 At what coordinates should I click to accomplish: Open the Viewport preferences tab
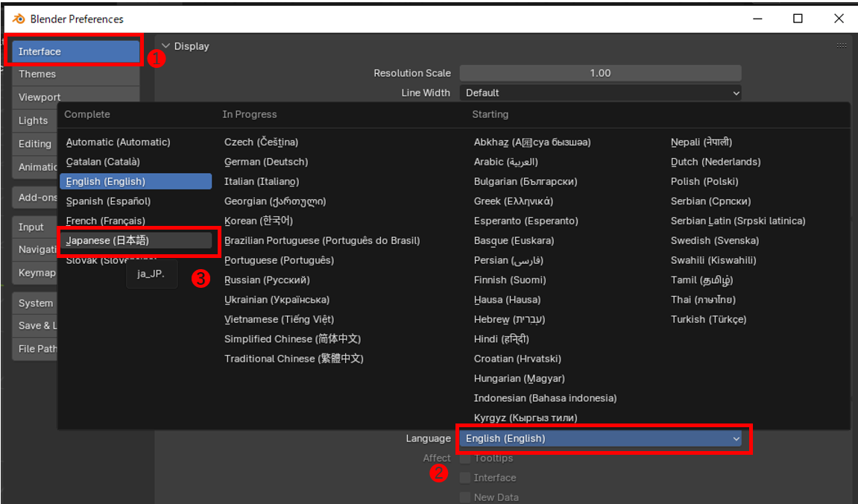click(75, 97)
